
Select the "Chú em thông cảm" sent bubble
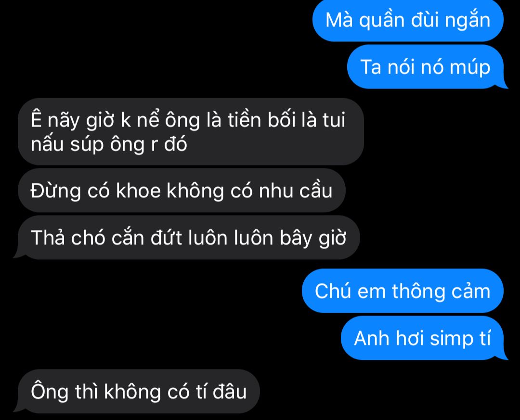click(403, 291)
